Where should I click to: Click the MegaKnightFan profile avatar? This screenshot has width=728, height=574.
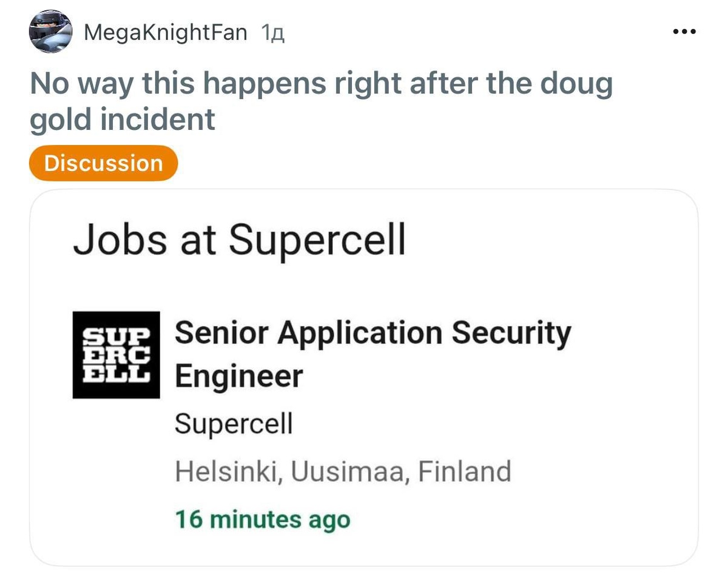pos(50,32)
